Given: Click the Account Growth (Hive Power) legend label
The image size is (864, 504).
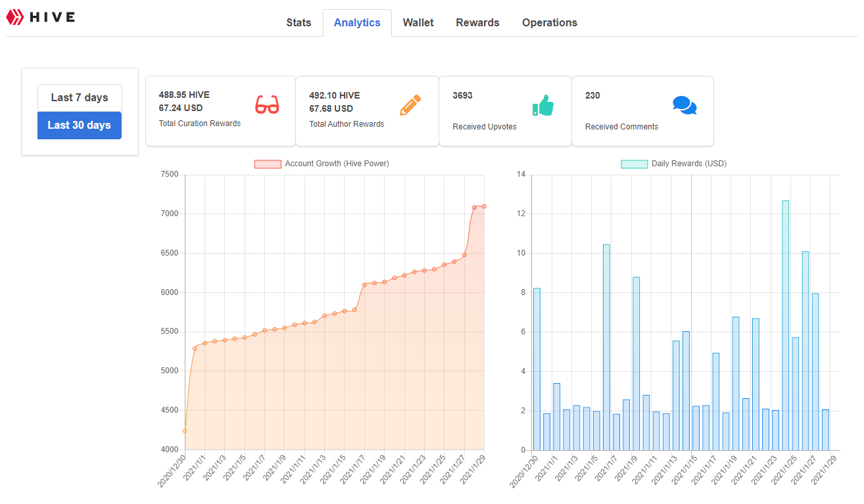Looking at the screenshot, I should coord(337,164).
